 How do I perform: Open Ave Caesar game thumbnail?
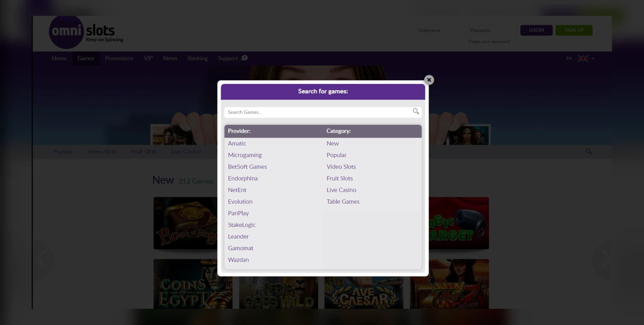coord(364,293)
